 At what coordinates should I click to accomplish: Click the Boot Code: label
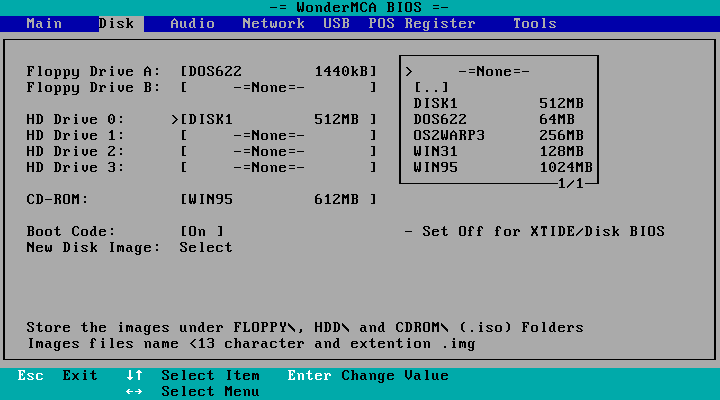(71, 231)
